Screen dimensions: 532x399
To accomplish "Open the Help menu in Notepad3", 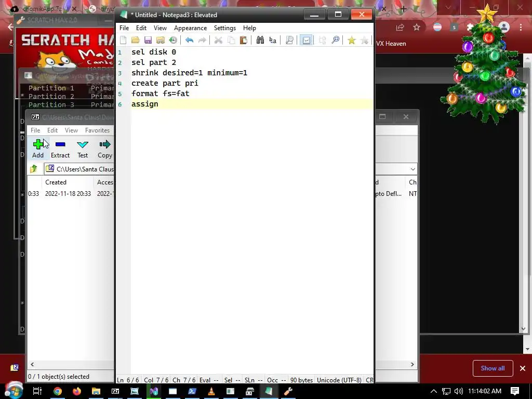I will (x=249, y=28).
